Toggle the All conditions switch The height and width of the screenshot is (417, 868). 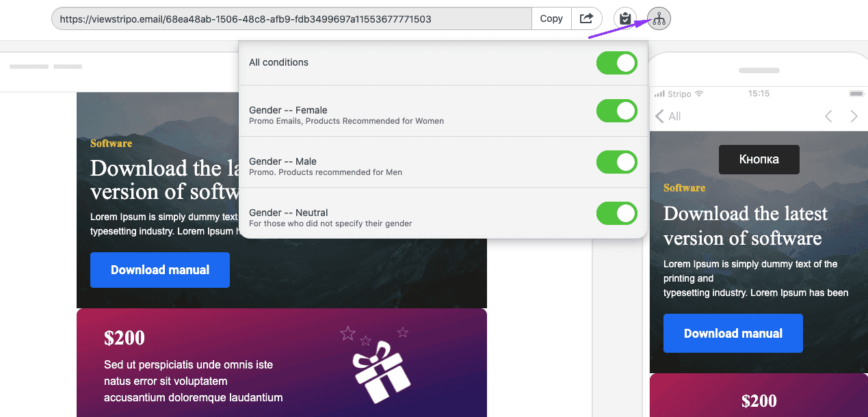point(616,63)
